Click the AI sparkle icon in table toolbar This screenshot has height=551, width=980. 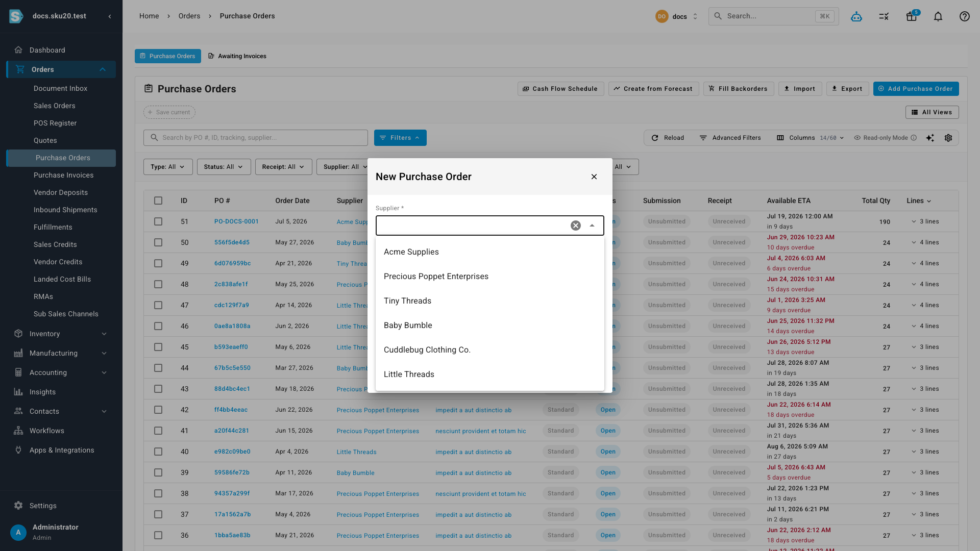[x=930, y=138]
